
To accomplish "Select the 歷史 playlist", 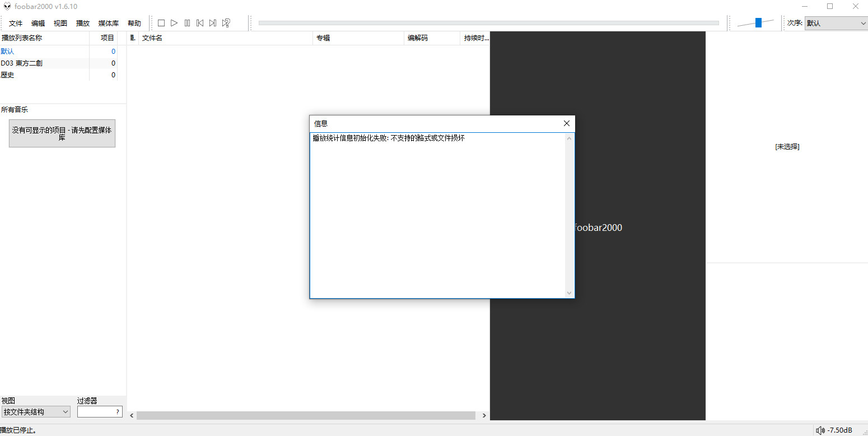I will pos(8,75).
